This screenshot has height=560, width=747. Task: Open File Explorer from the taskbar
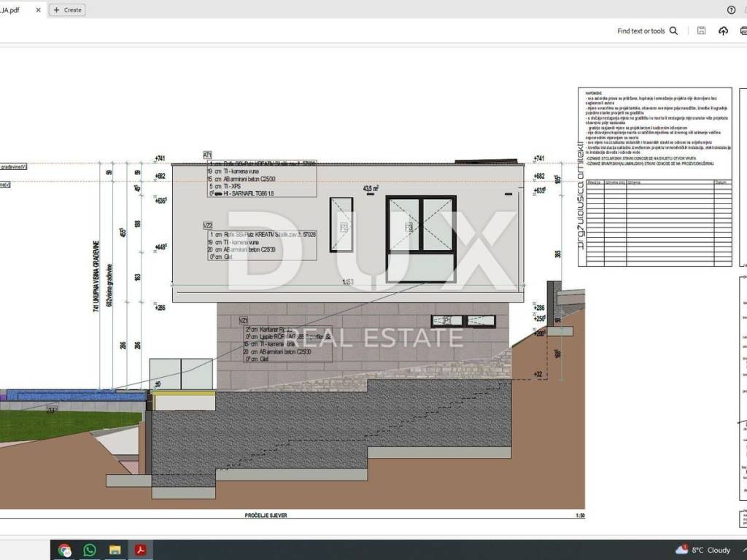(x=115, y=550)
